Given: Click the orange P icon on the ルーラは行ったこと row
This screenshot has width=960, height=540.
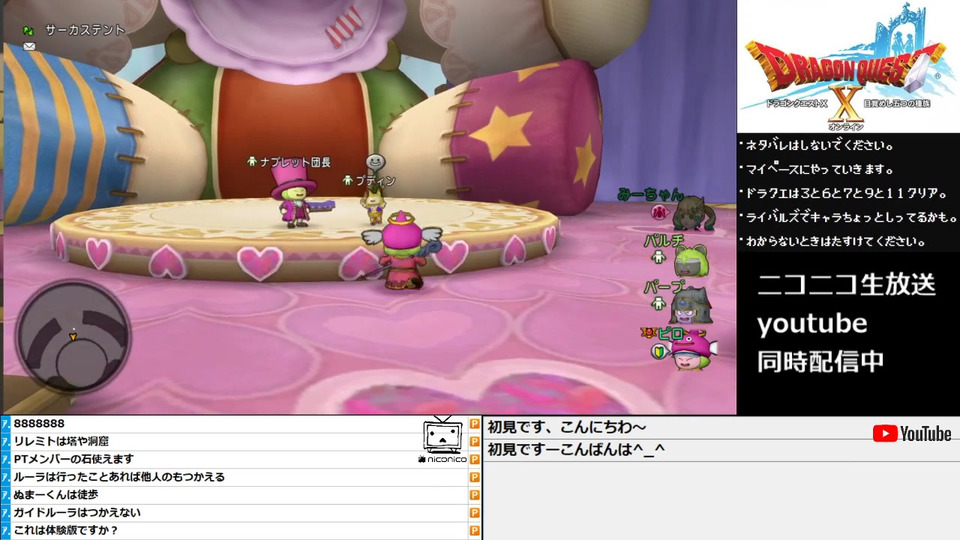Looking at the screenshot, I should [x=474, y=477].
